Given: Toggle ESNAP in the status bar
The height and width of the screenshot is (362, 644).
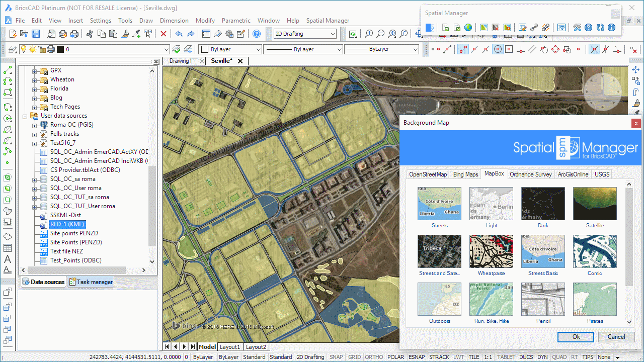Looking at the screenshot, I should click(417, 357).
